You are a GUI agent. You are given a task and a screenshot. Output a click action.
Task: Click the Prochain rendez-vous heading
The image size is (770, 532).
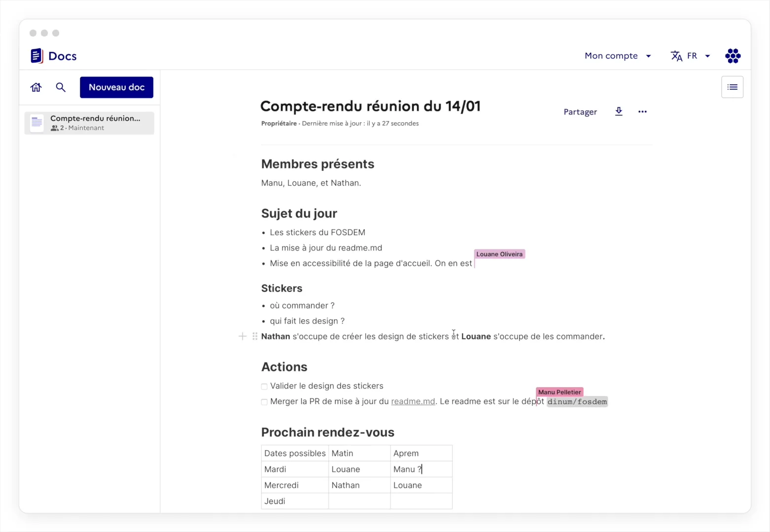tap(327, 432)
